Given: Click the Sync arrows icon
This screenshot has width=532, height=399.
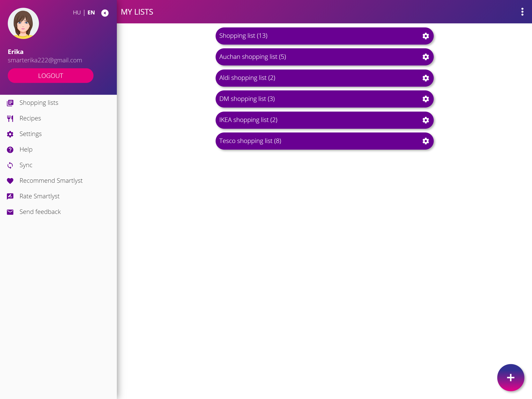Looking at the screenshot, I should [10, 165].
